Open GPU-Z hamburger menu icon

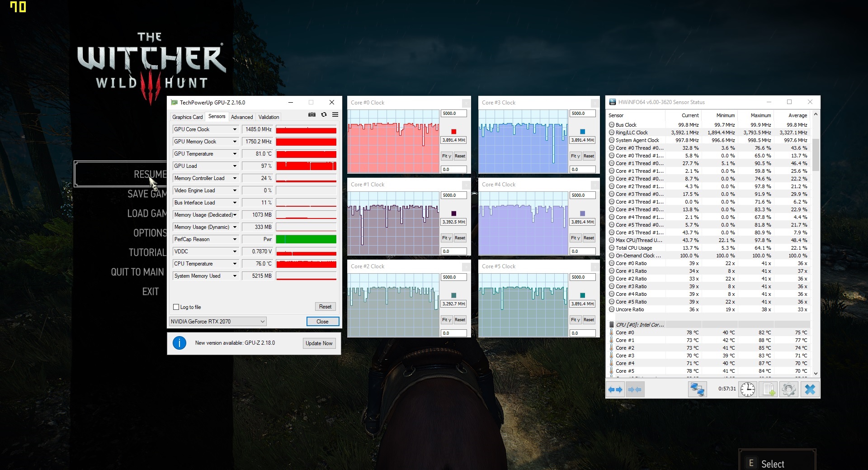tap(335, 115)
